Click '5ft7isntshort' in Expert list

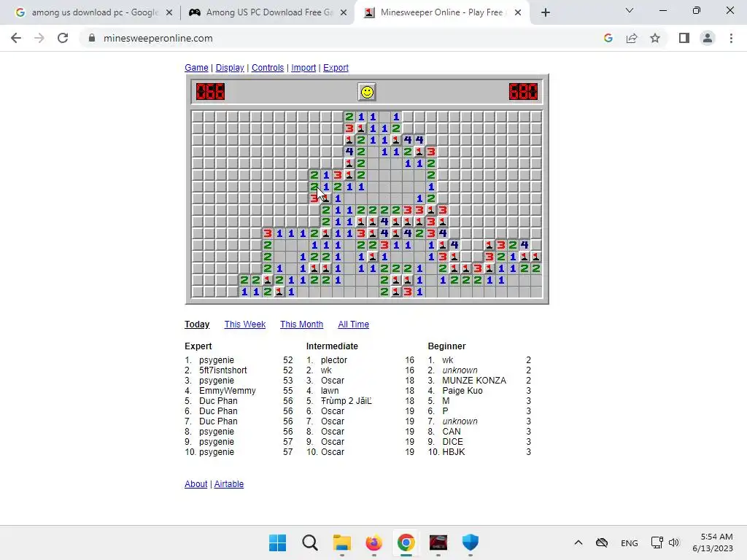point(223,370)
